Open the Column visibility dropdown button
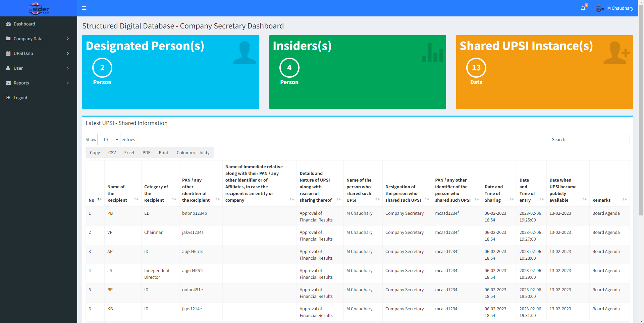Screen dimensions: 644x323 click(193, 152)
